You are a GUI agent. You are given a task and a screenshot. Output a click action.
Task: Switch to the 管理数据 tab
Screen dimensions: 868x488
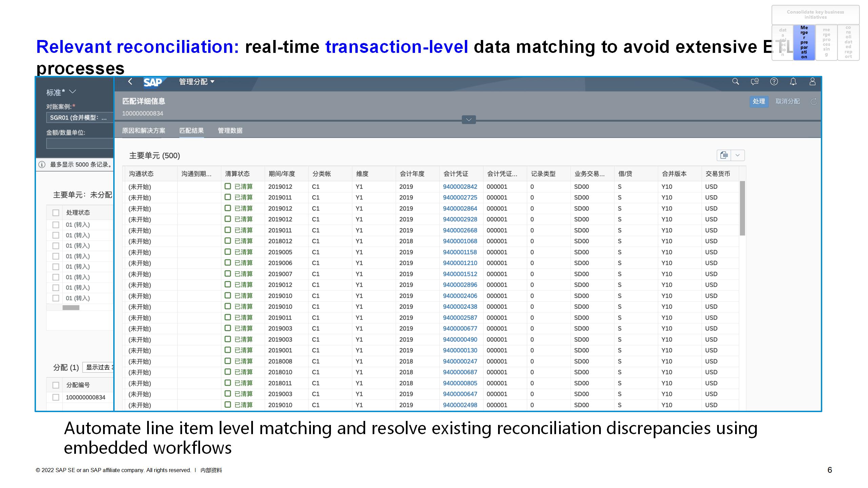pyautogui.click(x=230, y=130)
